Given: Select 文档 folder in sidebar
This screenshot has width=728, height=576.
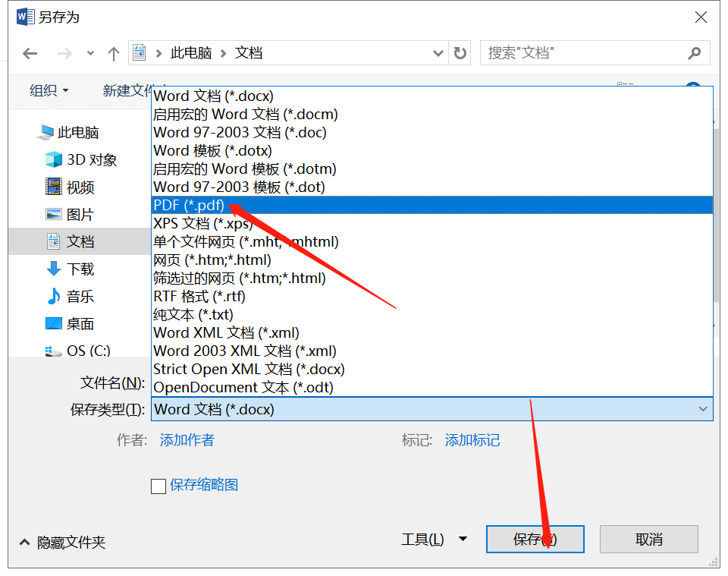Looking at the screenshot, I should pyautogui.click(x=80, y=241).
